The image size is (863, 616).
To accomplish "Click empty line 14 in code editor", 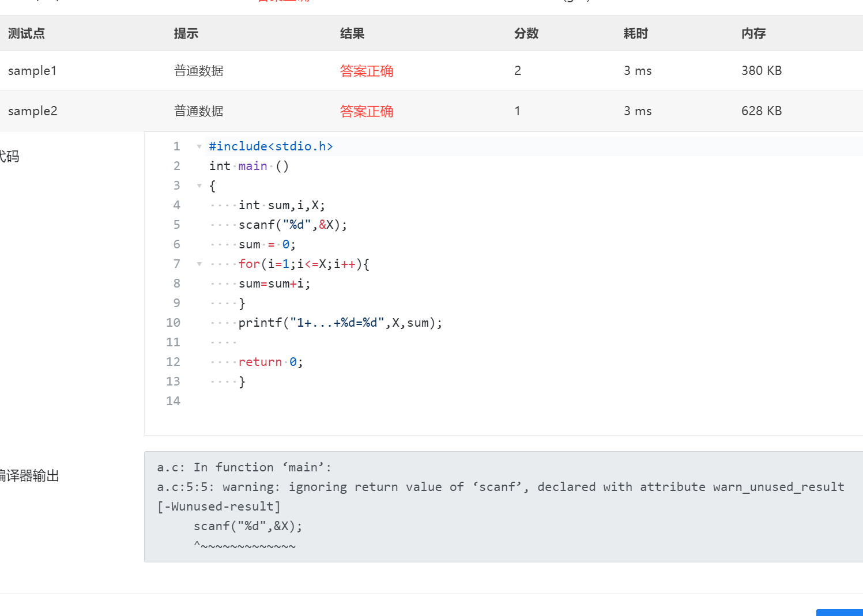I will tap(346, 401).
